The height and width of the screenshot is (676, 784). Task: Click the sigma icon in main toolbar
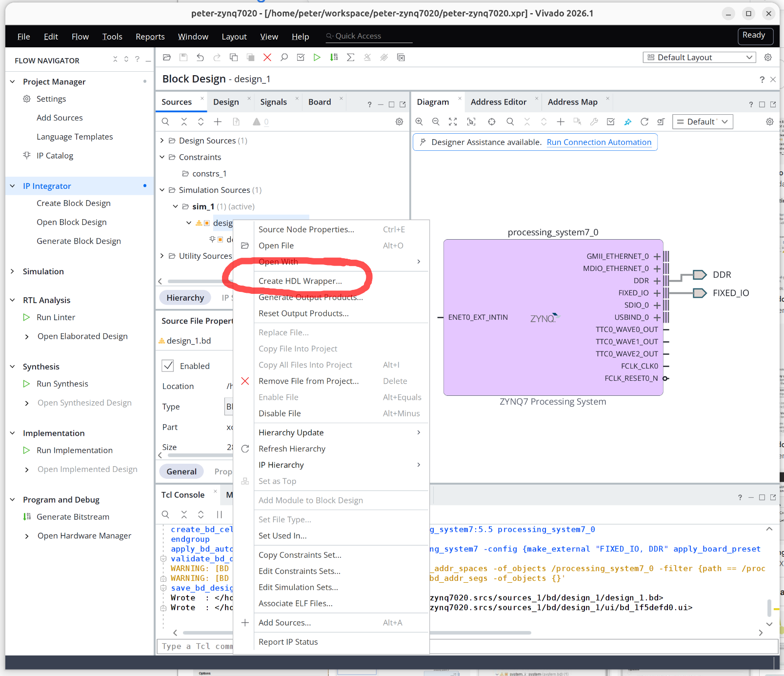(350, 58)
